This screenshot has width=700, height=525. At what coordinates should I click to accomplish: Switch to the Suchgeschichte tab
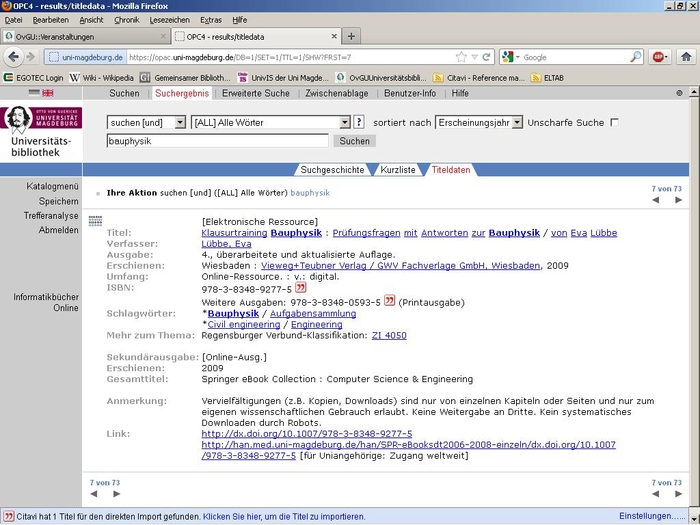pyautogui.click(x=332, y=170)
